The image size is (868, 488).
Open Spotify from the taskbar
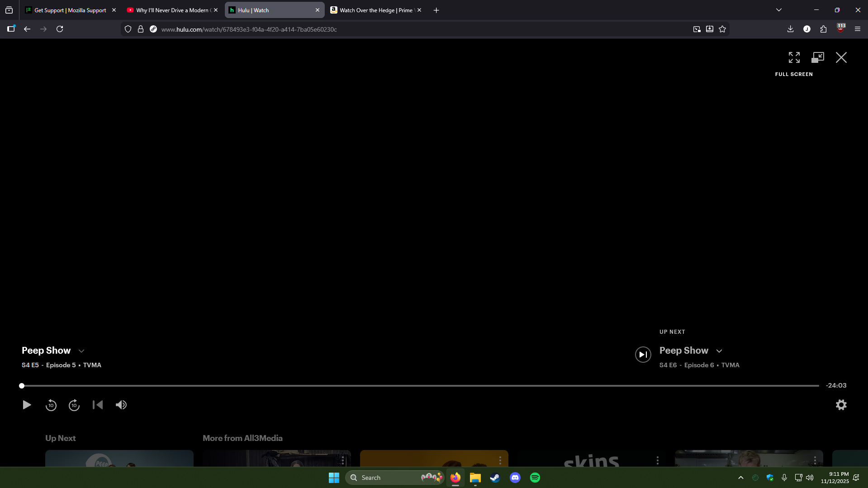tap(535, 478)
